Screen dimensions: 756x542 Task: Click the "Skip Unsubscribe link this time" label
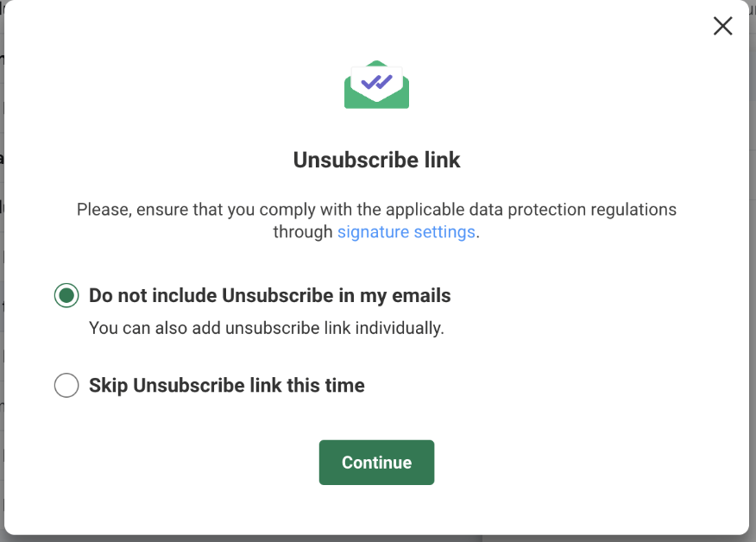pyautogui.click(x=226, y=385)
